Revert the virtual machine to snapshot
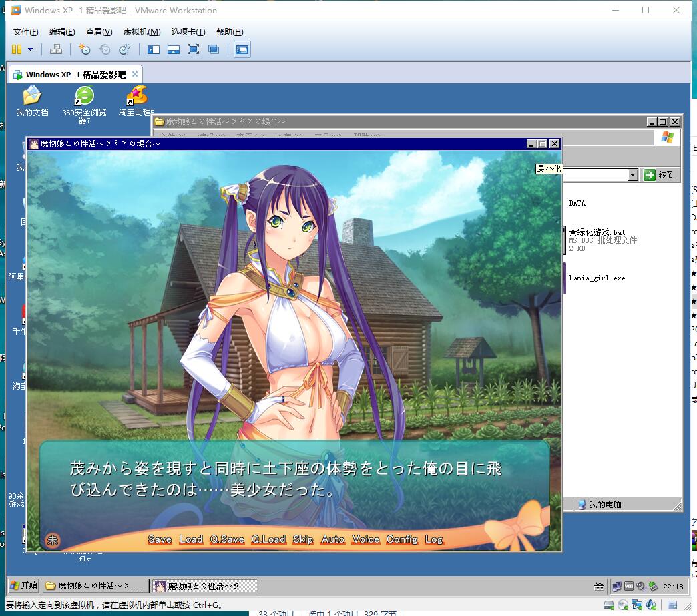Viewport: 697px width, 616px height. [x=105, y=49]
